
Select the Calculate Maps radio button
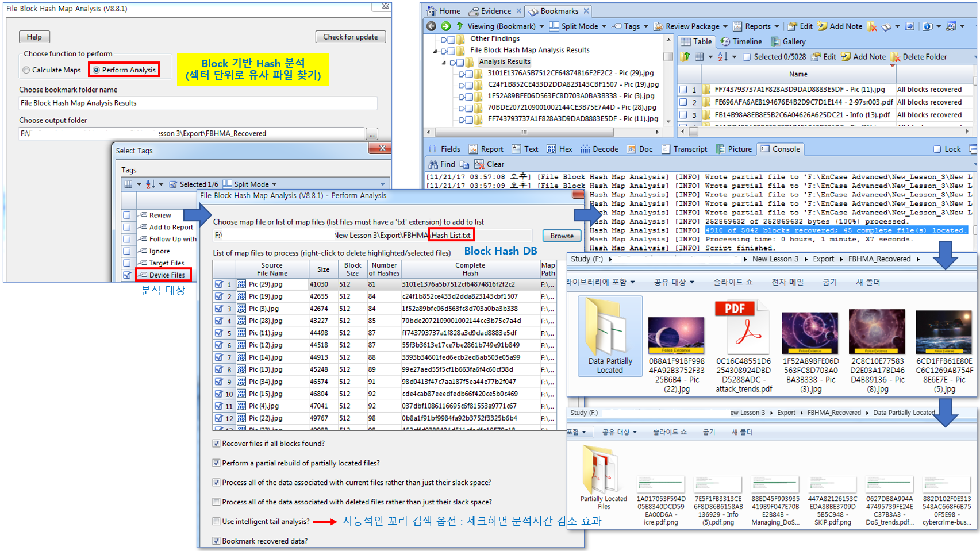coord(26,70)
